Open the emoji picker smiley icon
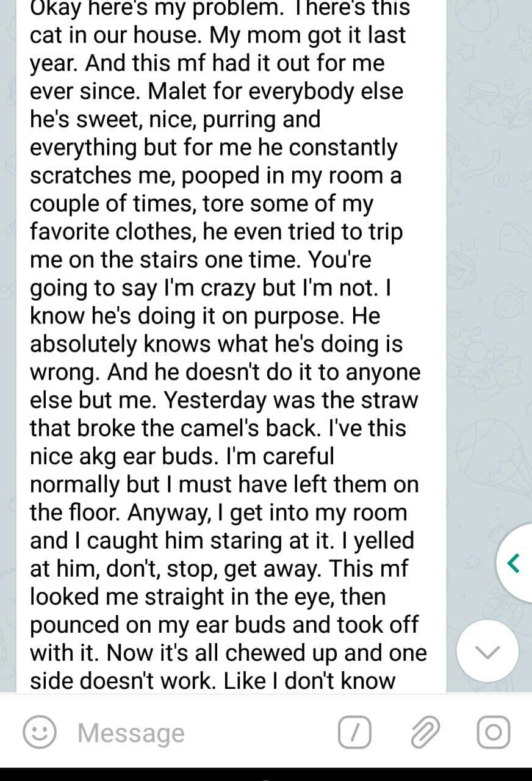Viewport: 532px width, 781px height. tap(40, 732)
